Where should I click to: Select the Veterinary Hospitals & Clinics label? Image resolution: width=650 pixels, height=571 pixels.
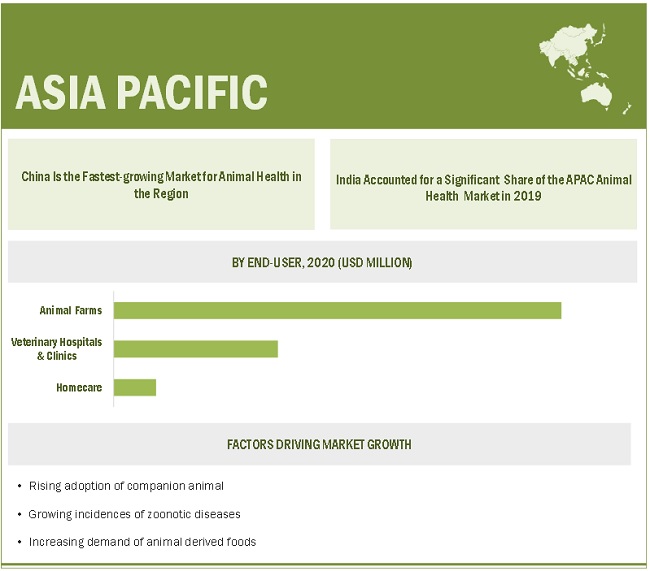click(57, 349)
